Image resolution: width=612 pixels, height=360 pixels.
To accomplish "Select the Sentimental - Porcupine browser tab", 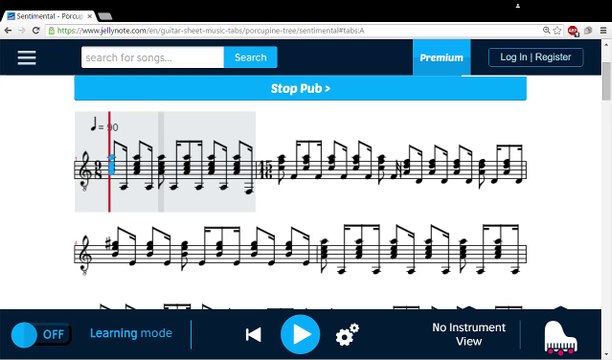I will click(x=49, y=16).
